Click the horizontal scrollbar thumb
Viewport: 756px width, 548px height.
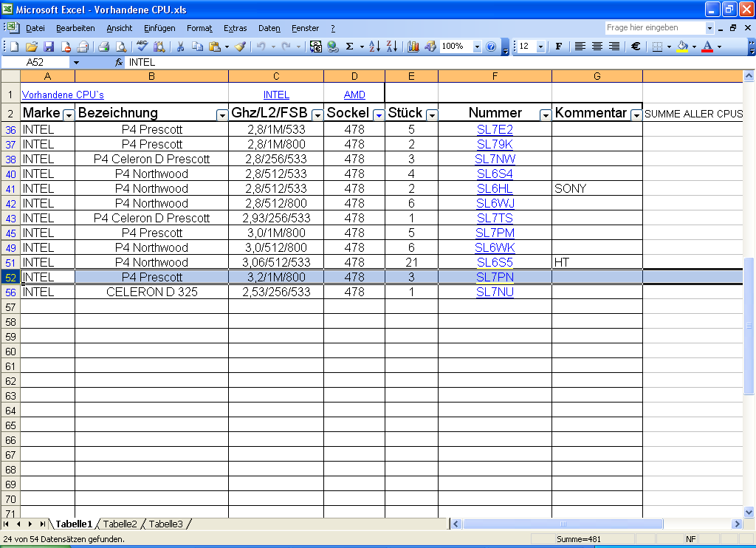[x=563, y=524]
